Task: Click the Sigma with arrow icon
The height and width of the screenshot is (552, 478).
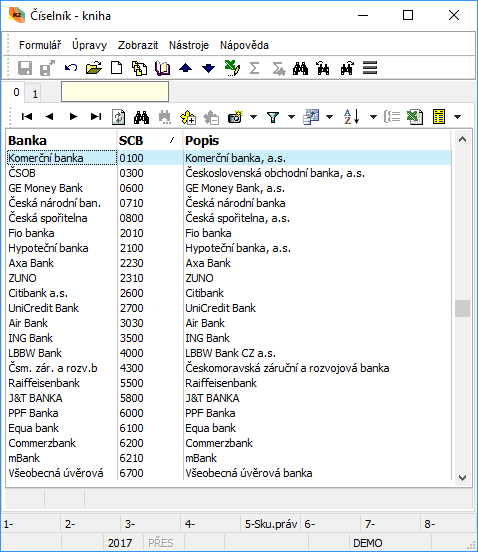Action: tap(279, 68)
